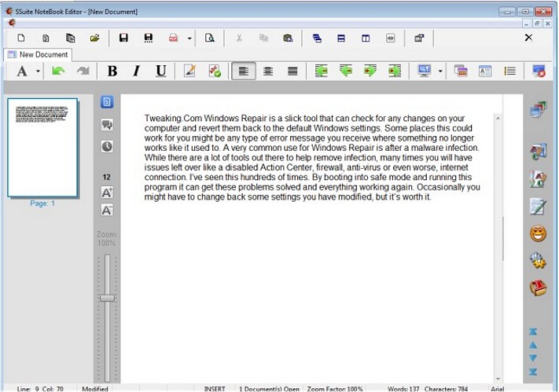Export the document to PDF
The image size is (559, 392).
(174, 38)
